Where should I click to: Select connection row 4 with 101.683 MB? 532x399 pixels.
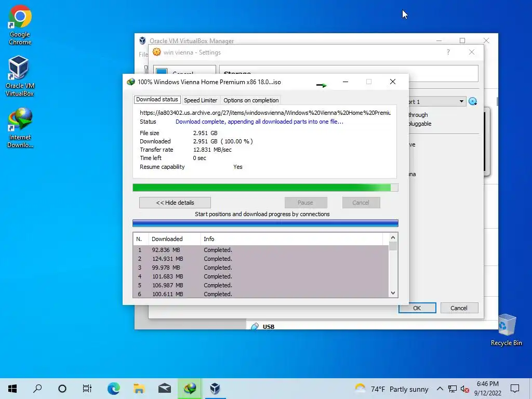[261, 276]
